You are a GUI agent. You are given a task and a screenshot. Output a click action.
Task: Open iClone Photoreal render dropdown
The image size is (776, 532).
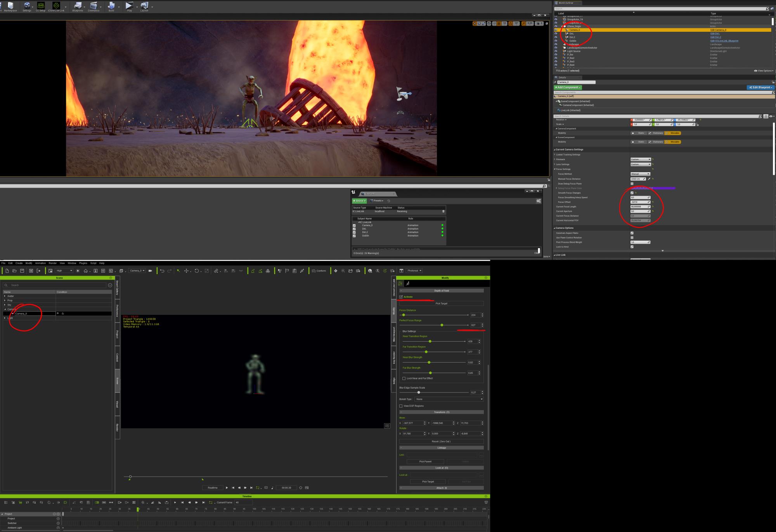click(x=414, y=271)
